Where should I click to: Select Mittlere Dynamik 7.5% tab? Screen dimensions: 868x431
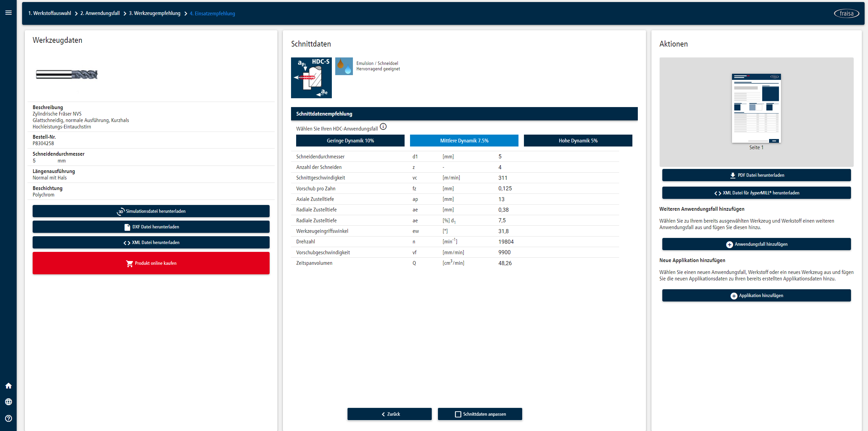coord(464,141)
